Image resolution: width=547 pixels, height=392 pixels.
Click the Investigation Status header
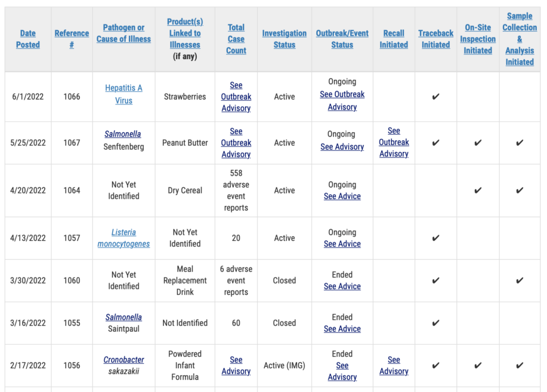click(x=285, y=39)
